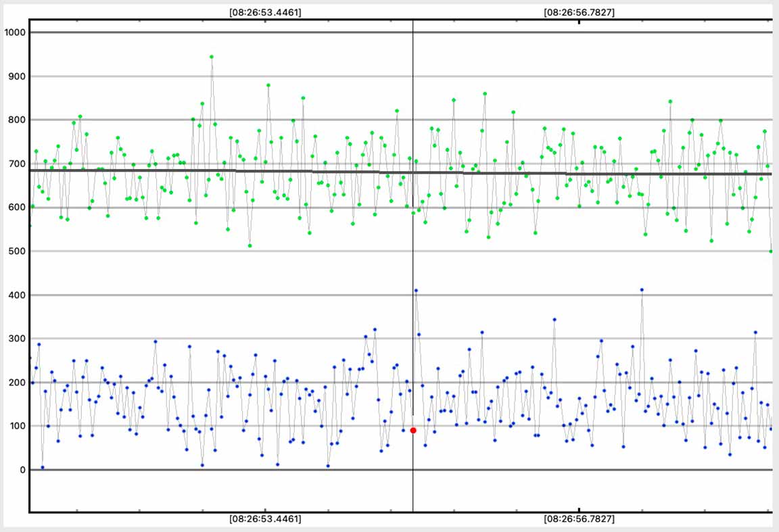The width and height of the screenshot is (779, 532).
Task: Click the 400 label on the Y axis
Action: (x=16, y=295)
